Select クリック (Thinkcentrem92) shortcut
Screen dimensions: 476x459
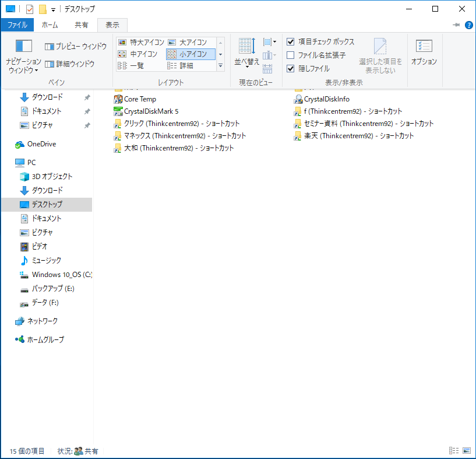(177, 124)
